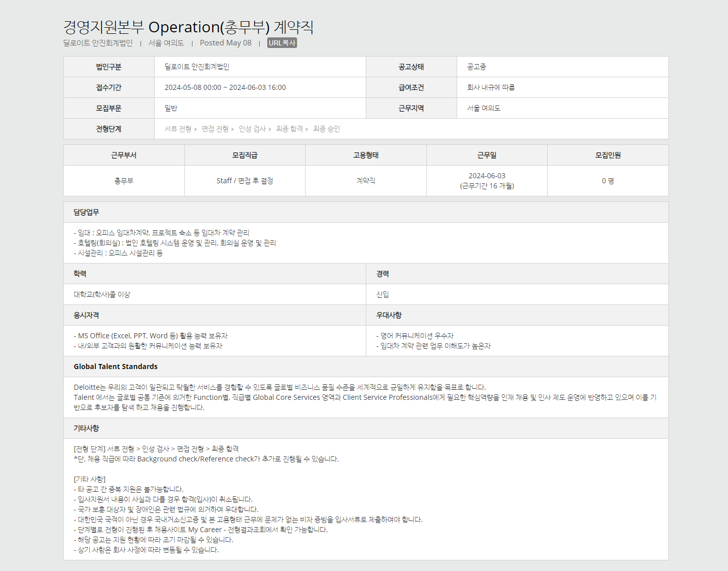Click the 공고중 status value

click(476, 67)
